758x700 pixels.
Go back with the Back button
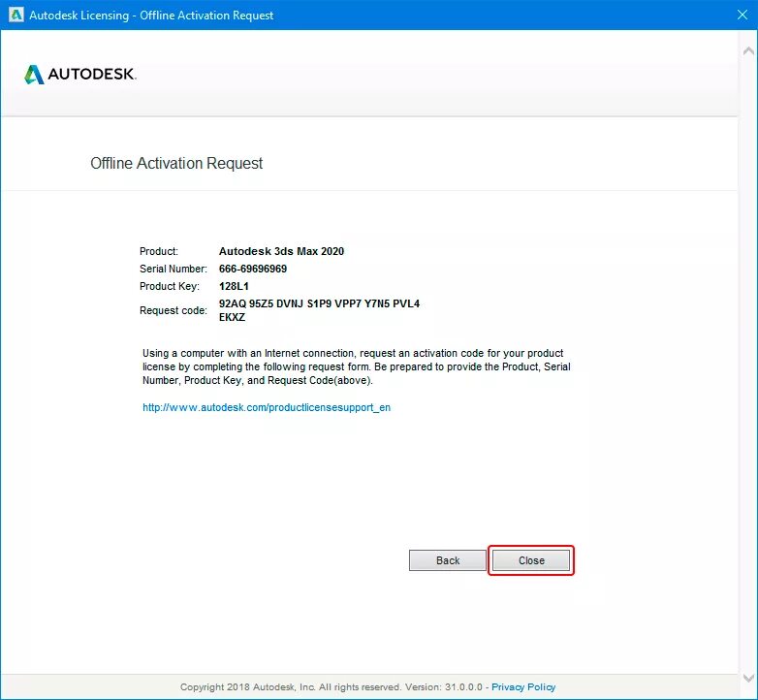click(x=448, y=560)
